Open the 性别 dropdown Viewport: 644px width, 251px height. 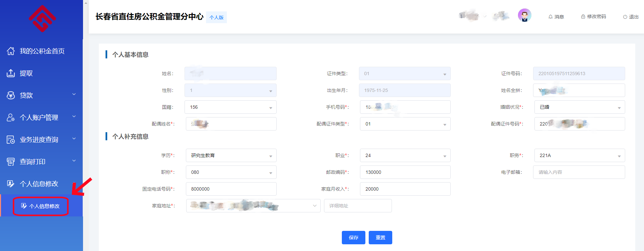pos(231,90)
